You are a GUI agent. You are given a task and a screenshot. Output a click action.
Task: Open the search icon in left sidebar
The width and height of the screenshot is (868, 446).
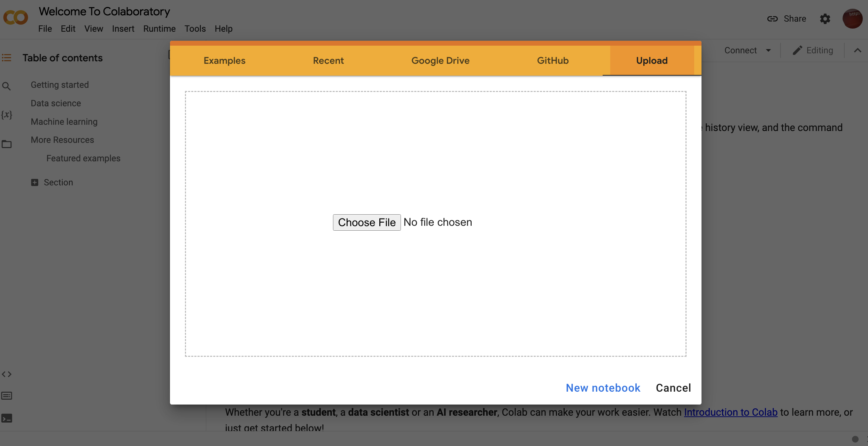6,86
